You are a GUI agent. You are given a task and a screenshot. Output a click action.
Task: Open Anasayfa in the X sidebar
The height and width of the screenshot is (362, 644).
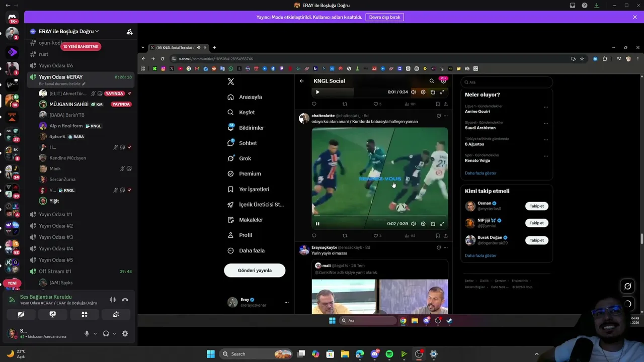[x=245, y=97]
